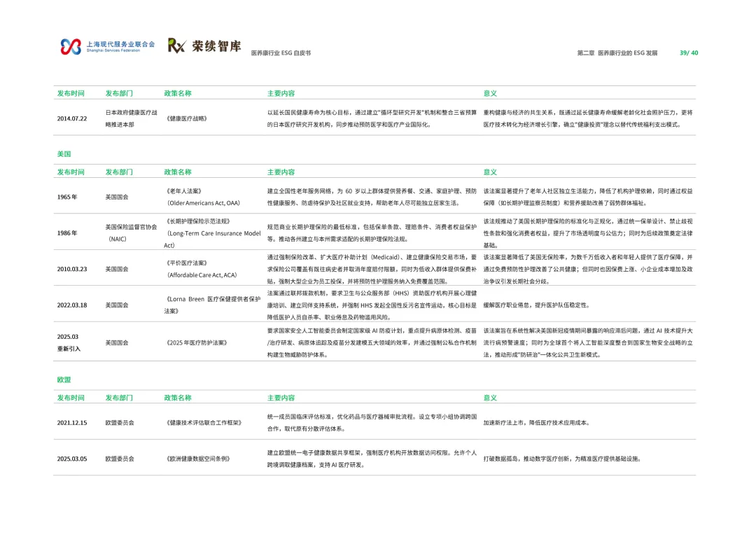This screenshot has width=756, height=535.
Task: Click 美国国会 in the 2010.03.23 row
Action: [x=117, y=269]
